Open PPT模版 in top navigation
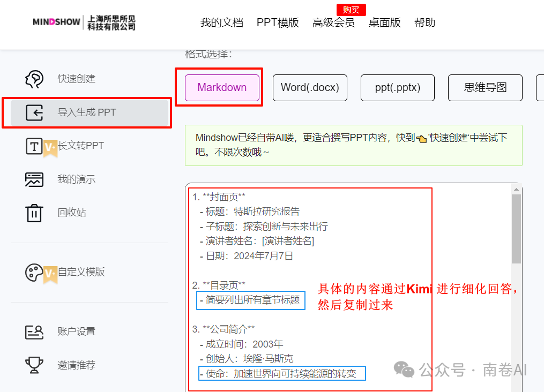Image resolution: width=544 pixels, height=392 pixels. [x=278, y=22]
